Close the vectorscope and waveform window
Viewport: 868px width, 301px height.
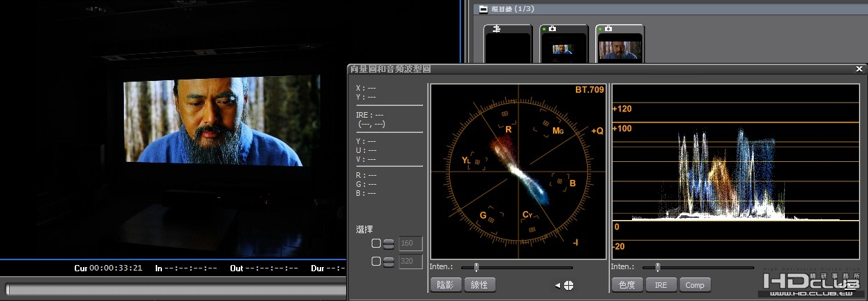pos(859,69)
